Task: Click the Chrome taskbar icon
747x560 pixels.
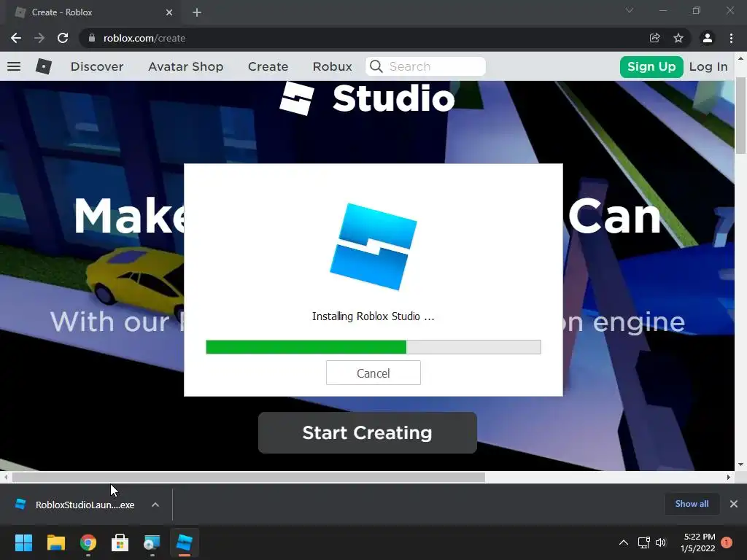Action: [x=88, y=542]
